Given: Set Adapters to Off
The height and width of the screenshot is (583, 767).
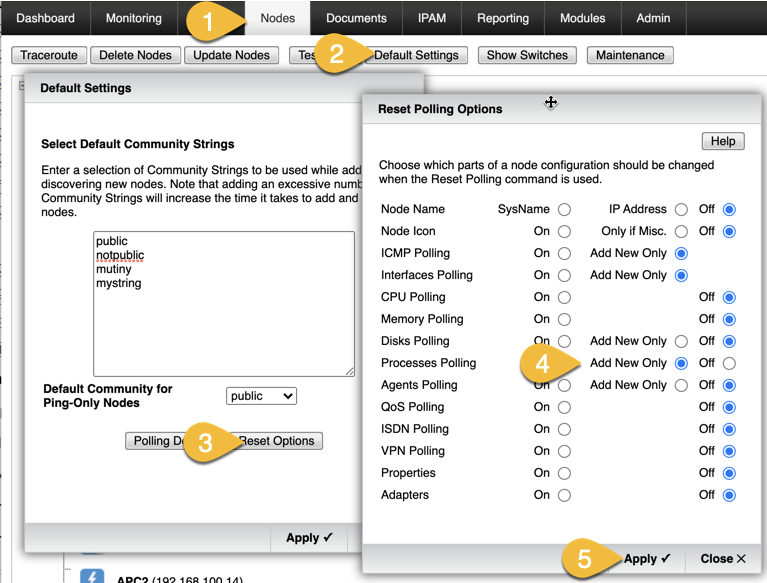Looking at the screenshot, I should [729, 495].
